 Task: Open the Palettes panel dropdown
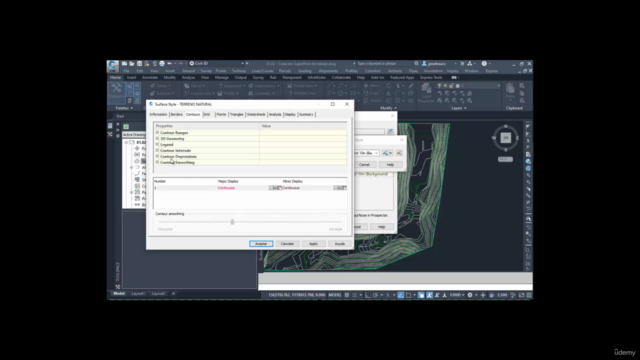[124, 108]
